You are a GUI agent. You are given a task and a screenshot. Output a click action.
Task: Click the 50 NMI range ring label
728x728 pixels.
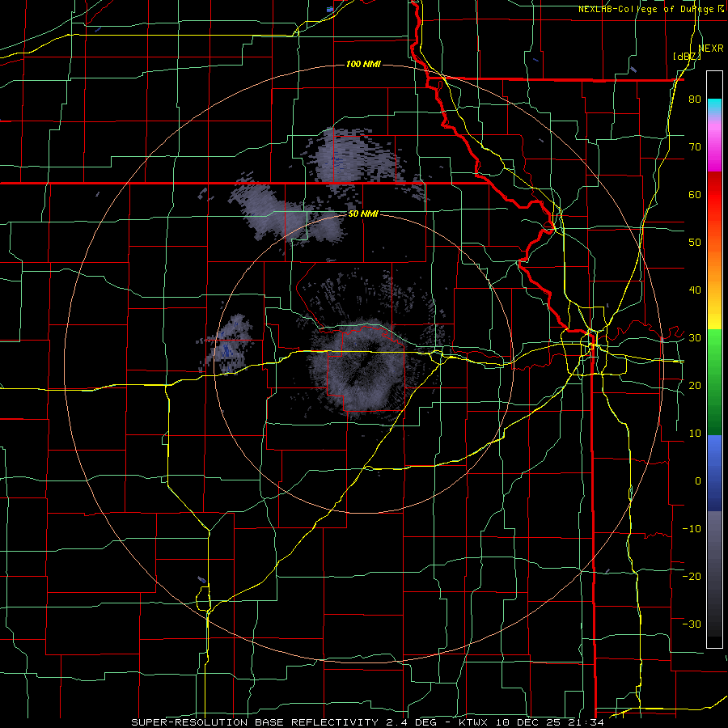pos(363,214)
